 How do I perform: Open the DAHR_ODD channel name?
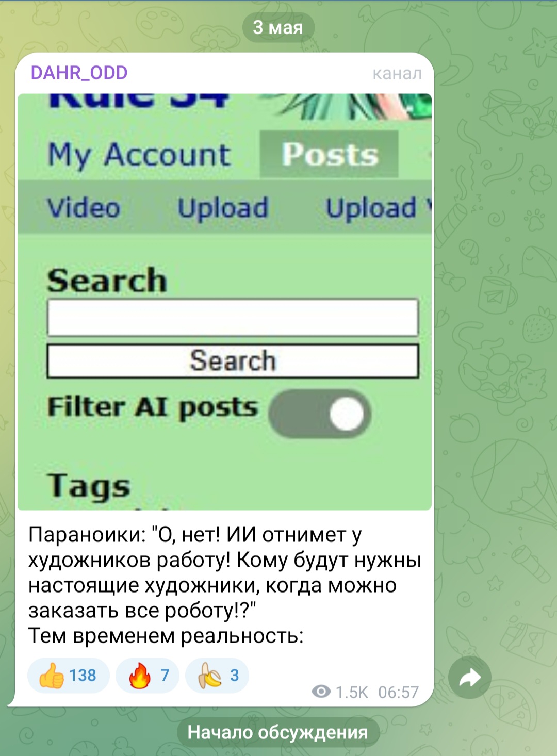click(x=79, y=73)
